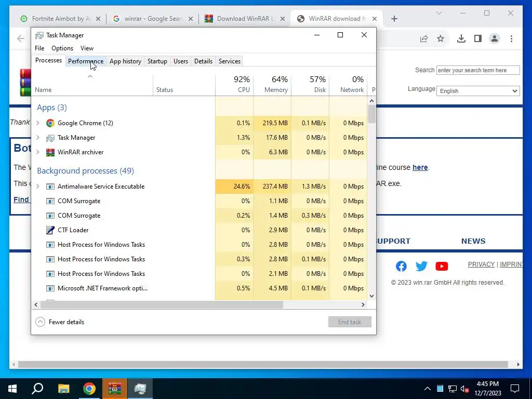This screenshot has width=532, height=399.
Task: Switch to the Performance tab
Action: [86, 61]
